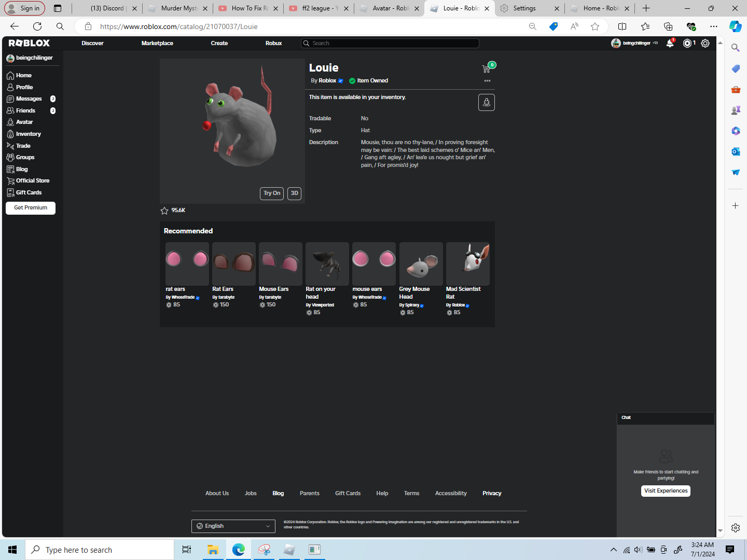Open the Rat on your head item

pos(327,264)
